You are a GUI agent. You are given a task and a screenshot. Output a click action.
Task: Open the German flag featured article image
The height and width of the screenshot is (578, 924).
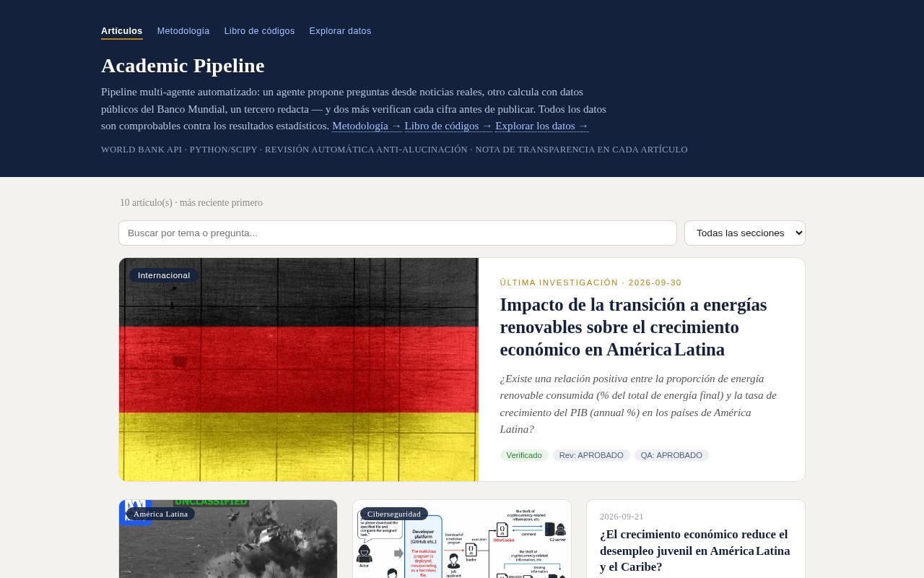[x=299, y=369]
